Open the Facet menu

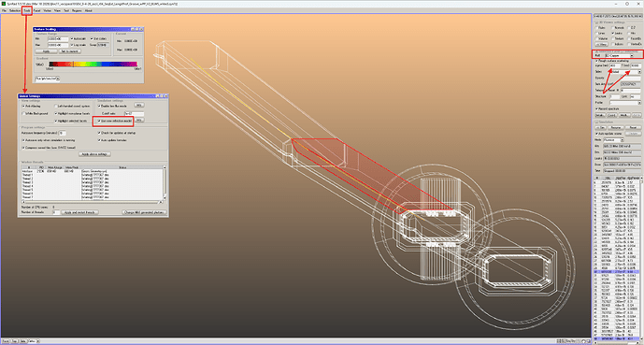click(x=37, y=10)
